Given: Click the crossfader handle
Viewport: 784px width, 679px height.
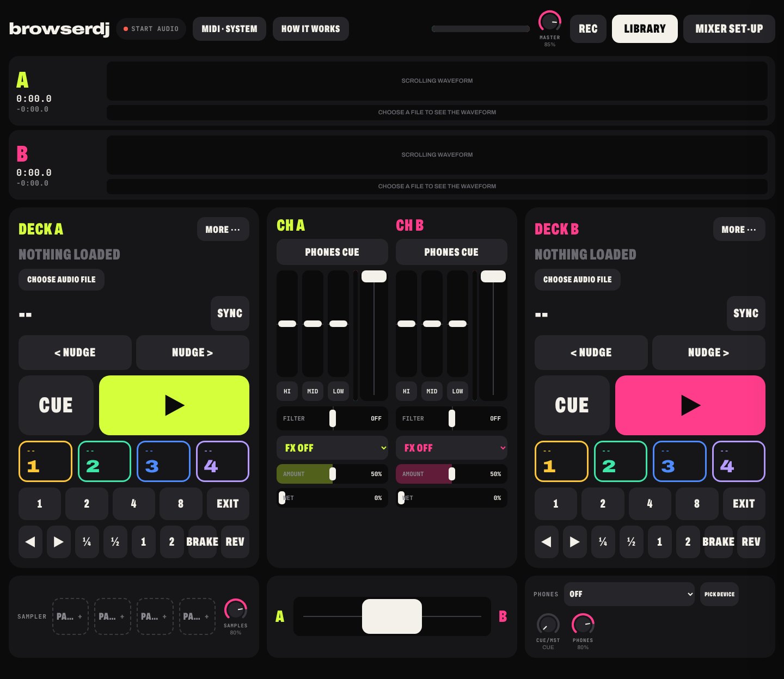Looking at the screenshot, I should (392, 616).
